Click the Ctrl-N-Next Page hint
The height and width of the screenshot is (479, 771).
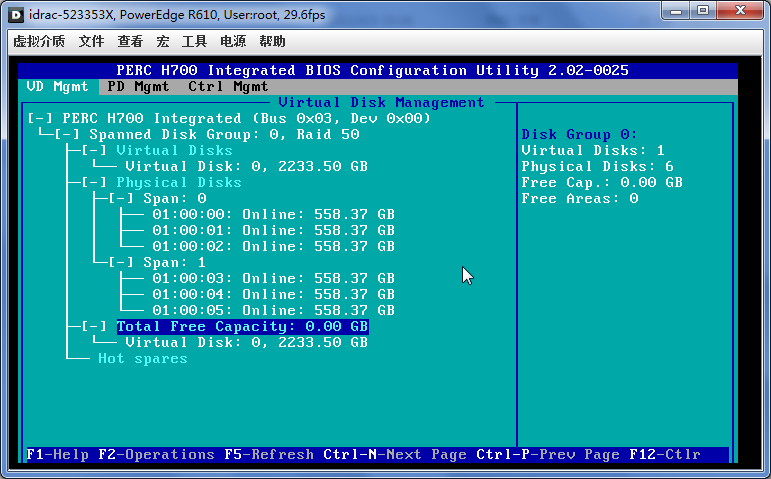[395, 454]
